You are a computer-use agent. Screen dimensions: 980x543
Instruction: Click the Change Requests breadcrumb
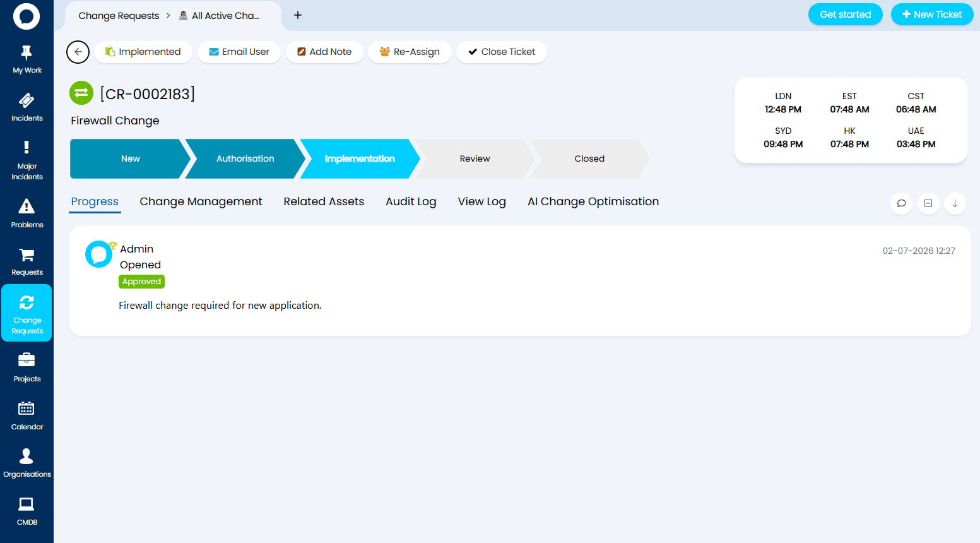point(119,16)
